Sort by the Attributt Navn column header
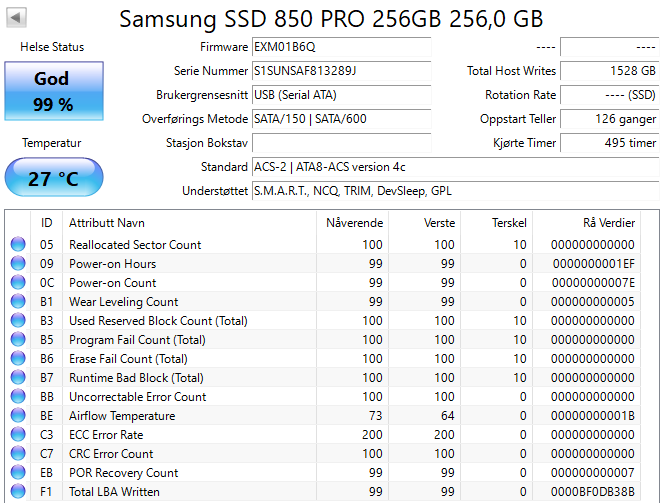 click(x=189, y=223)
